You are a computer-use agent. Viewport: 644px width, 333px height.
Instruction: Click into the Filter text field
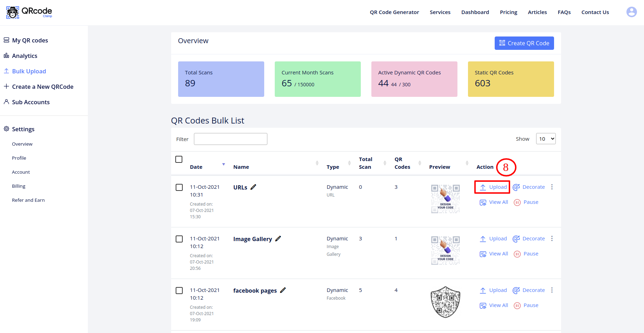tap(230, 139)
